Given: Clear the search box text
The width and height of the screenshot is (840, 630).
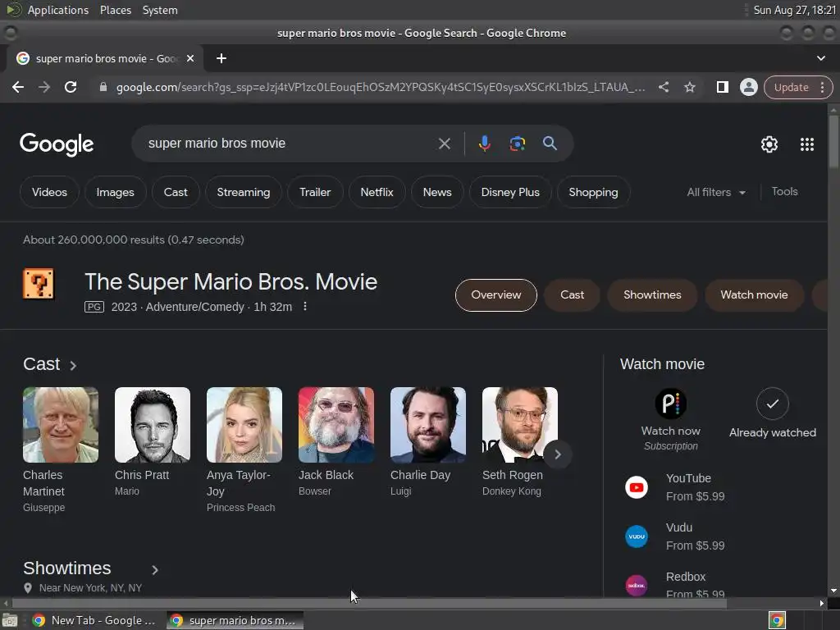Looking at the screenshot, I should click(x=444, y=144).
